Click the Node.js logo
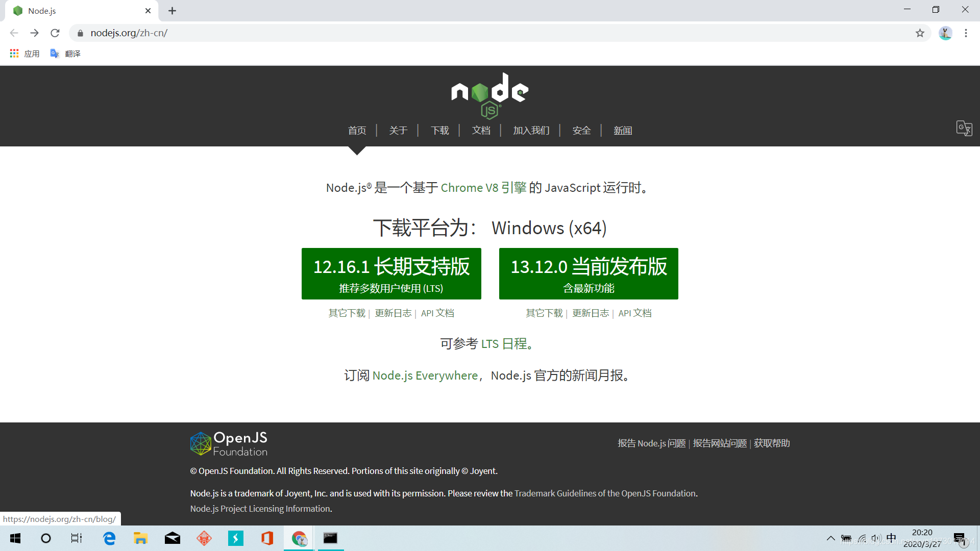This screenshot has width=980, height=551. click(x=490, y=95)
